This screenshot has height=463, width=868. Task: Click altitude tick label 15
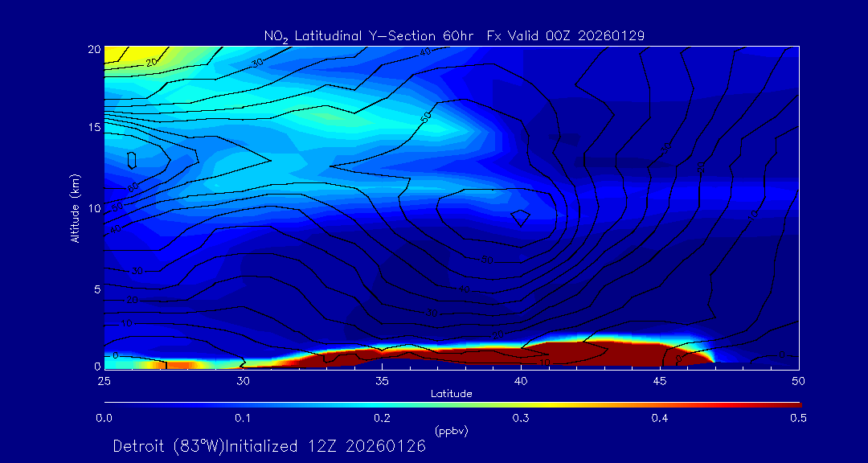[x=92, y=128]
